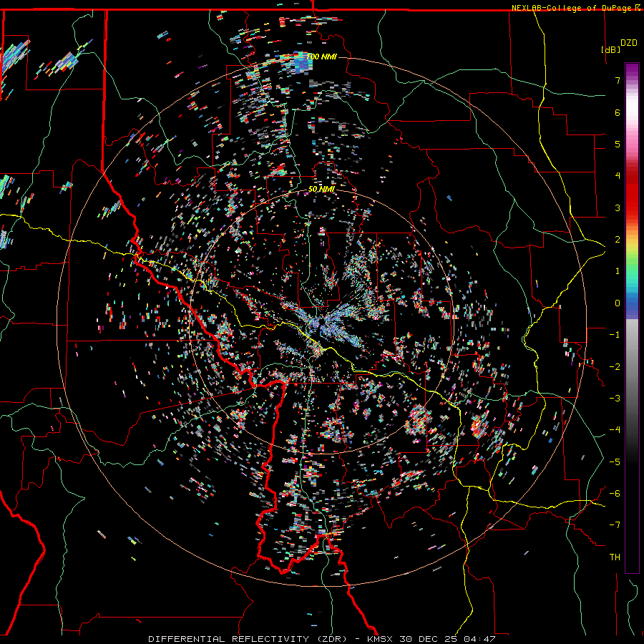
Task: Click the Differential Reflectivity KMSX title text
Action: (x=321, y=639)
